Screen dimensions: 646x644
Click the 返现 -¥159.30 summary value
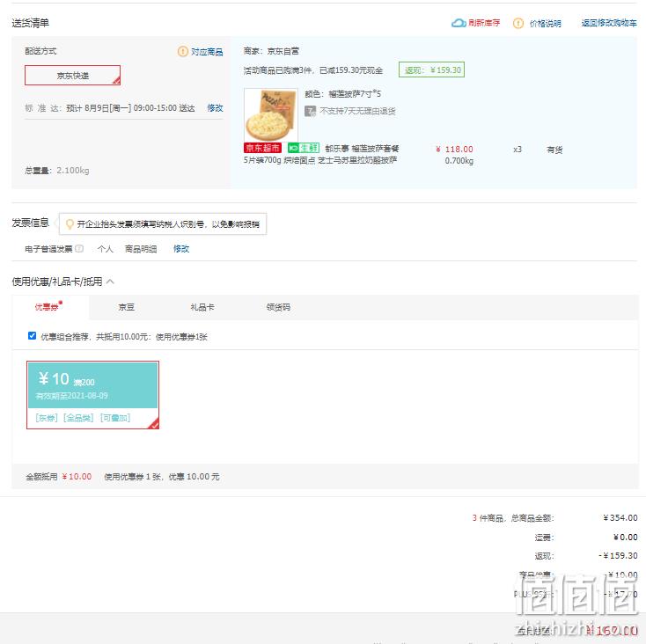[x=618, y=555]
